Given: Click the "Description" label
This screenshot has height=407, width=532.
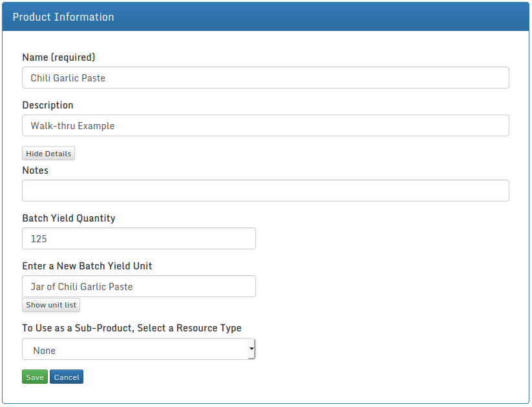Looking at the screenshot, I should [48, 105].
